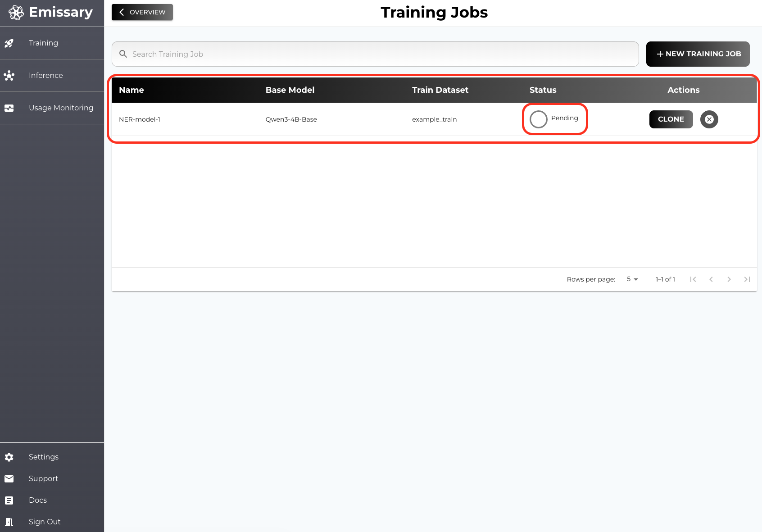This screenshot has width=762, height=532.
Task: Open Usage Monitoring via its chart icon
Action: 9,108
